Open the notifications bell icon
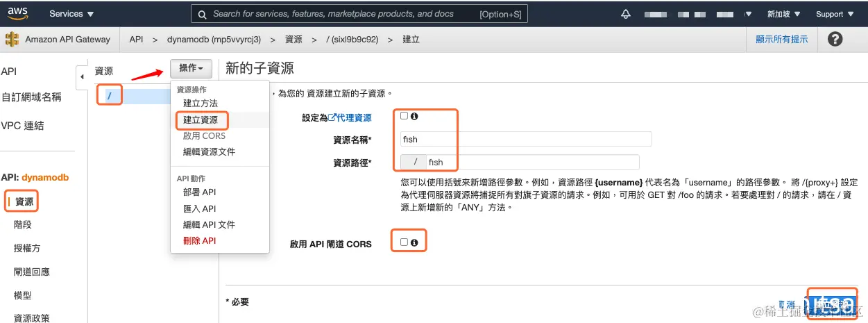This screenshot has width=868, height=323. tap(626, 14)
